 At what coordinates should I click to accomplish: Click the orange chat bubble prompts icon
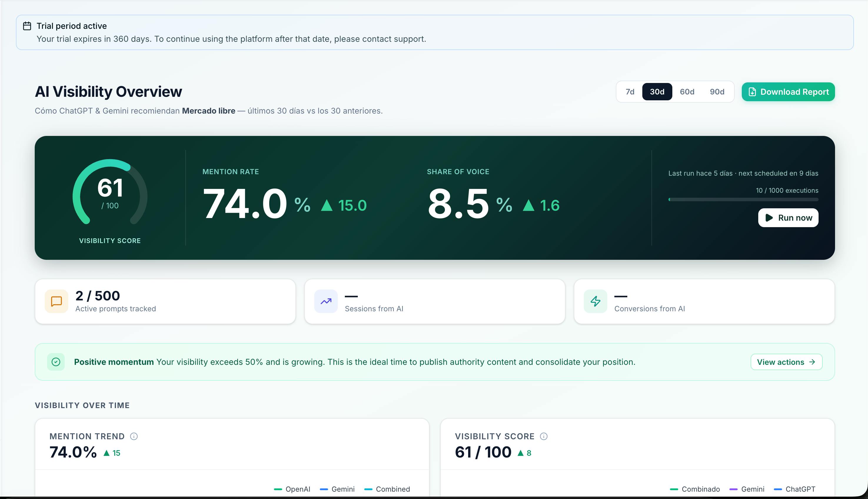56,301
